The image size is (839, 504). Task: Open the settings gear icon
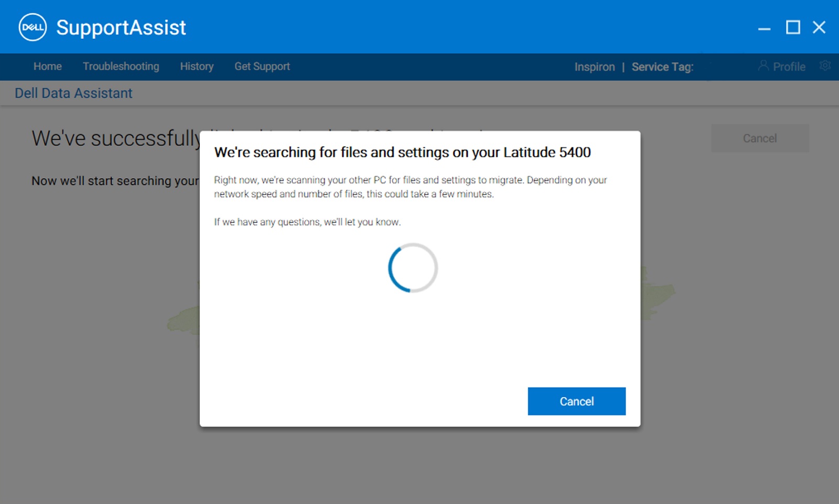point(824,66)
